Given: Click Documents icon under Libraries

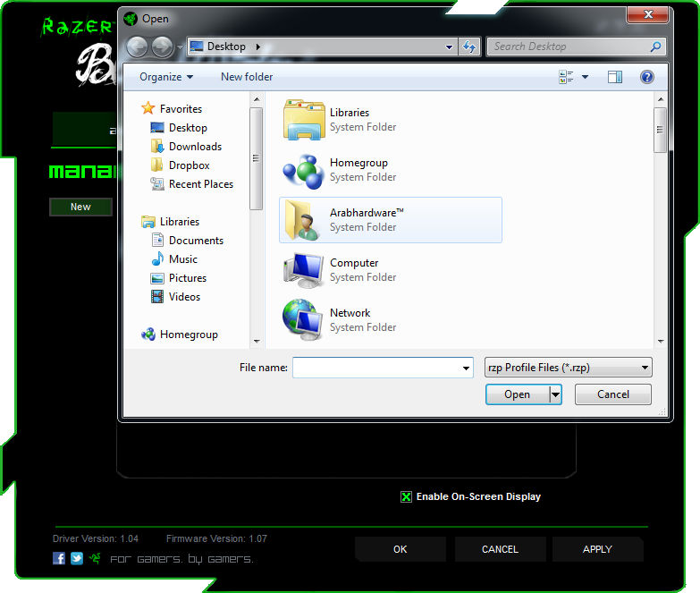Looking at the screenshot, I should coord(157,240).
